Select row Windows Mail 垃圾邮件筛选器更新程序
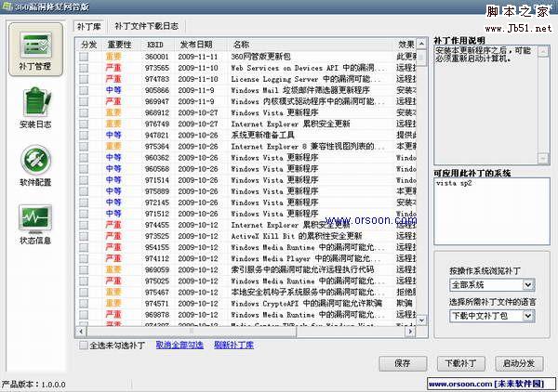The height and width of the screenshot is (392, 558). click(246, 90)
